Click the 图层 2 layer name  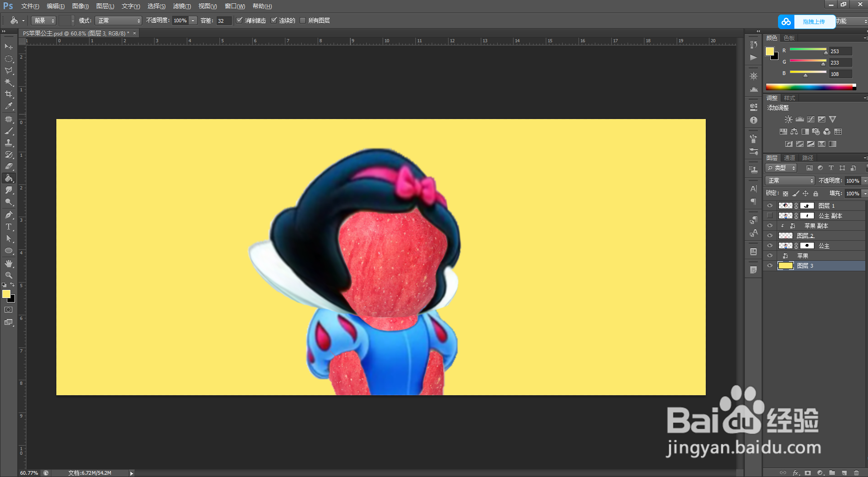point(805,236)
